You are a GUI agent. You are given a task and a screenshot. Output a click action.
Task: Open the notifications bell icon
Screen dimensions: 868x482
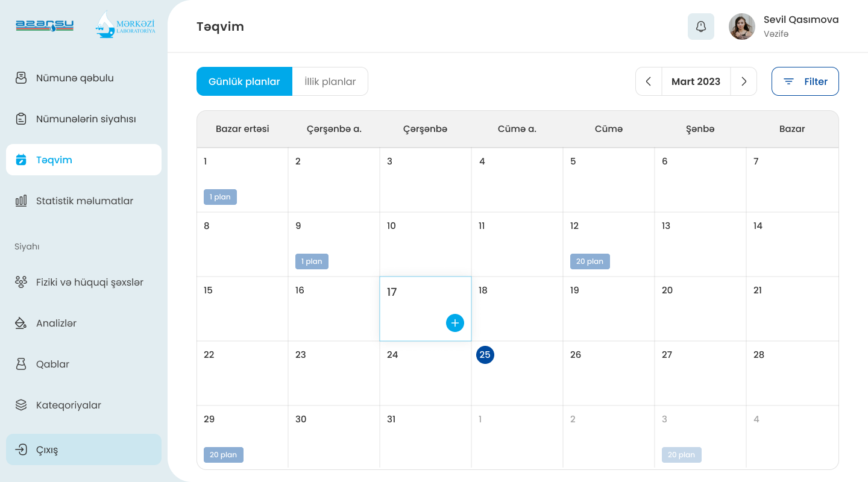pyautogui.click(x=701, y=27)
